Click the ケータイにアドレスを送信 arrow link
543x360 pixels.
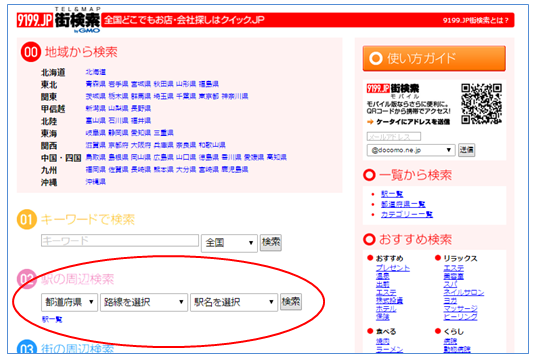pos(409,122)
